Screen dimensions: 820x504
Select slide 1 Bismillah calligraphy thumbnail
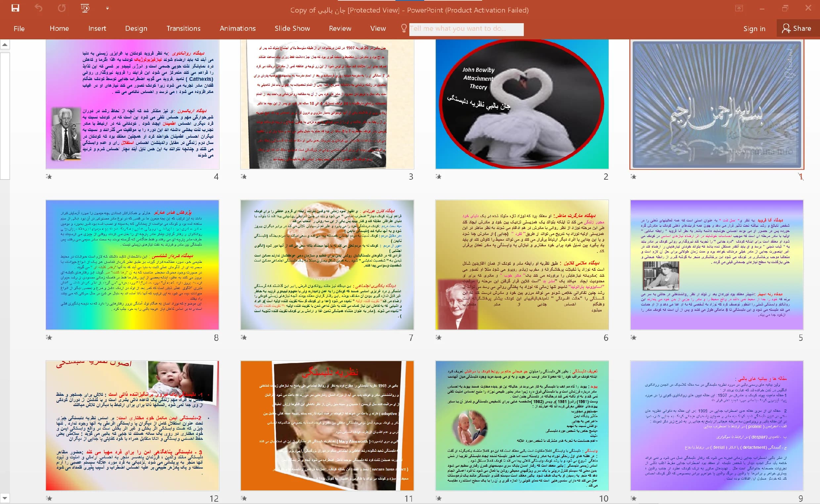[717, 104]
